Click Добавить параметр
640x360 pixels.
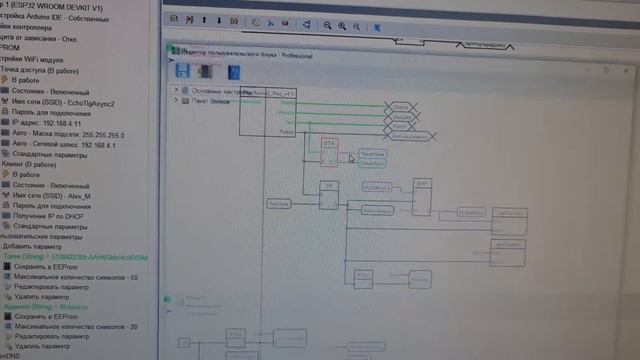(32, 246)
